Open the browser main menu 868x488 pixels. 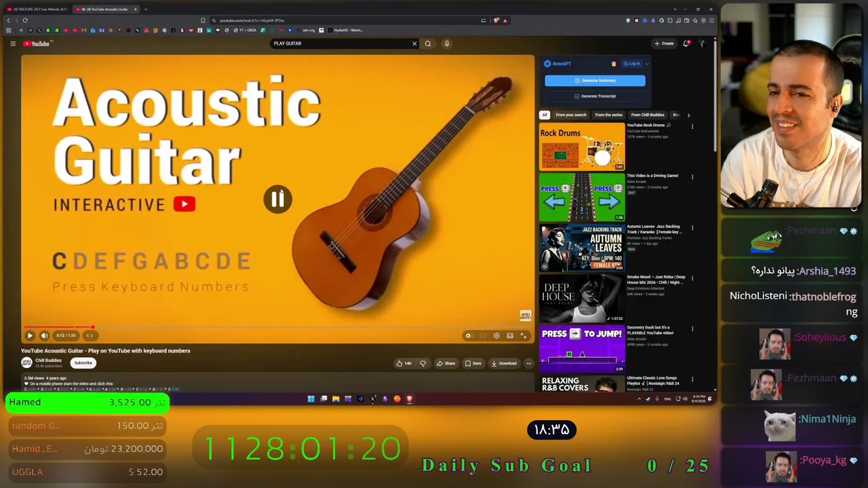coord(711,20)
